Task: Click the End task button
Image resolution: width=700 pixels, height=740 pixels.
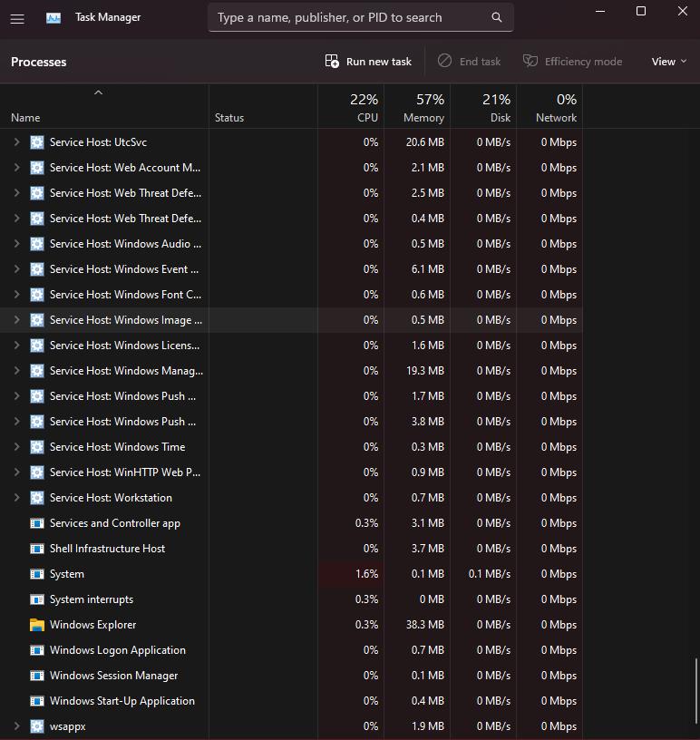Action: (x=469, y=62)
